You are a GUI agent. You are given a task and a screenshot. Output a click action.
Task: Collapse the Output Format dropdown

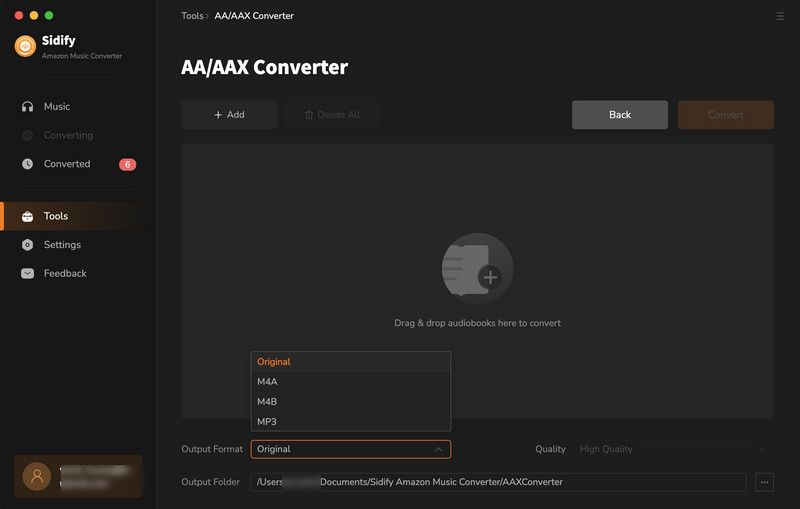pyautogui.click(x=351, y=449)
